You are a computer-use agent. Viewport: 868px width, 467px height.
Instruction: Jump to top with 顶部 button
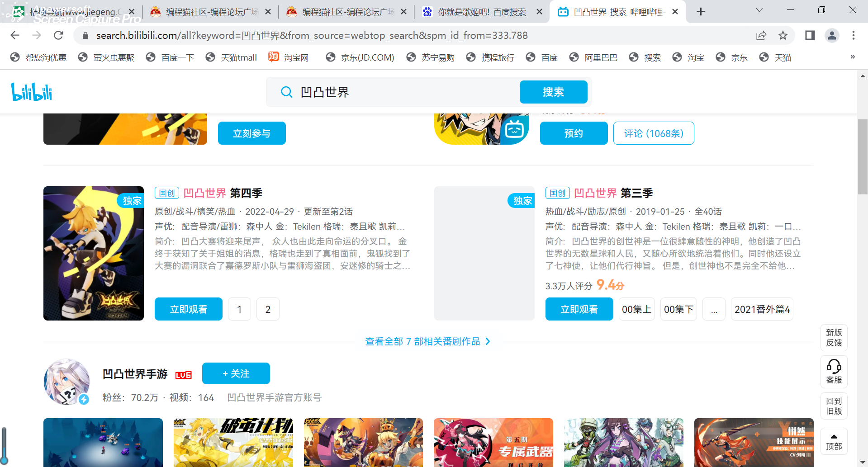(834, 441)
